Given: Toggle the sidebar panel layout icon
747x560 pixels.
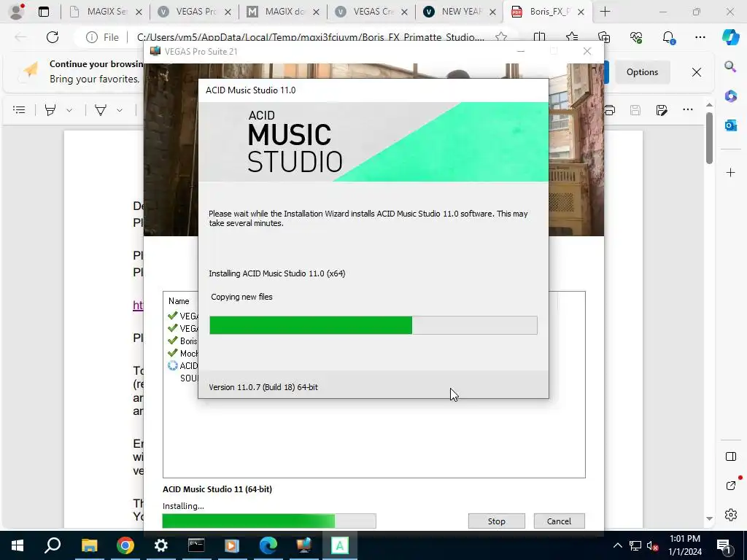Looking at the screenshot, I should [730, 456].
